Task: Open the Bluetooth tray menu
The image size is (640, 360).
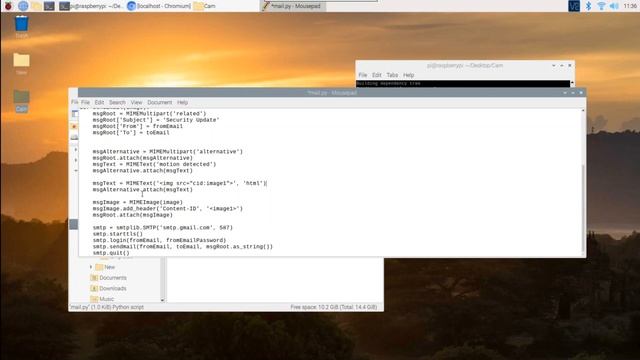Action: point(588,6)
